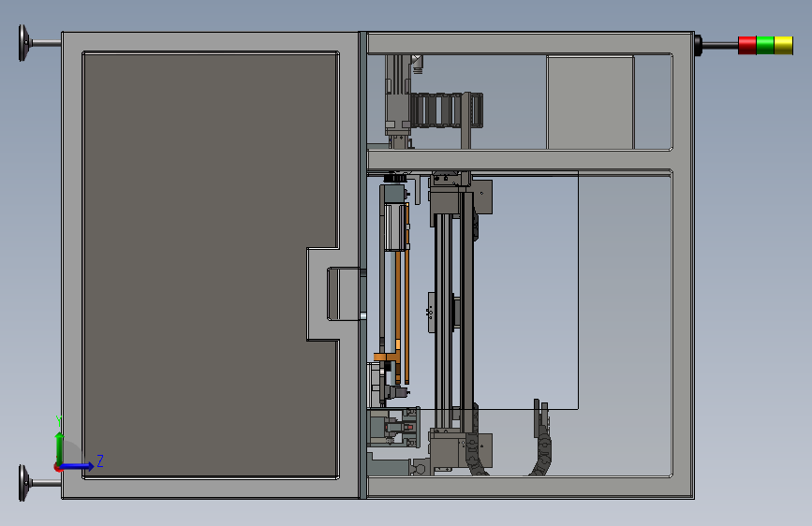This screenshot has height=526, width=812.
Task: Select the curved drag chain at lower right
Action: click(541, 439)
